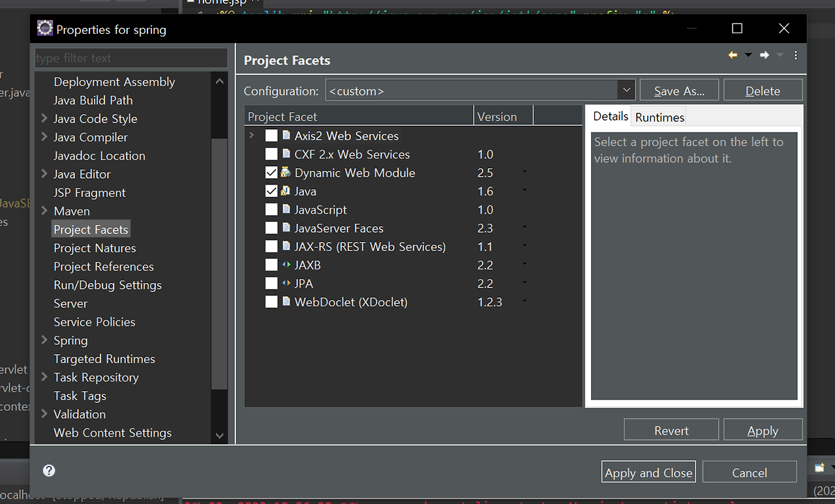This screenshot has height=504, width=835.
Task: Switch to the Details tab
Action: click(x=611, y=116)
